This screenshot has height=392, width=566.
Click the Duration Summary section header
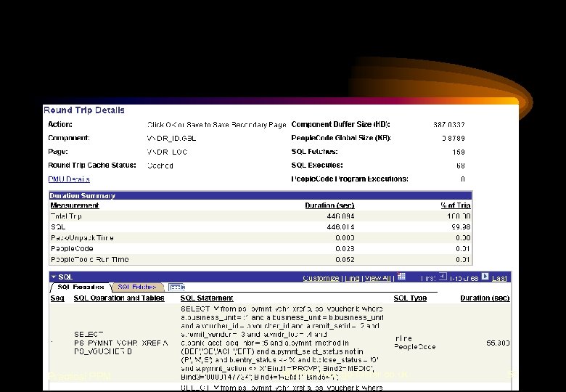pyautogui.click(x=261, y=196)
